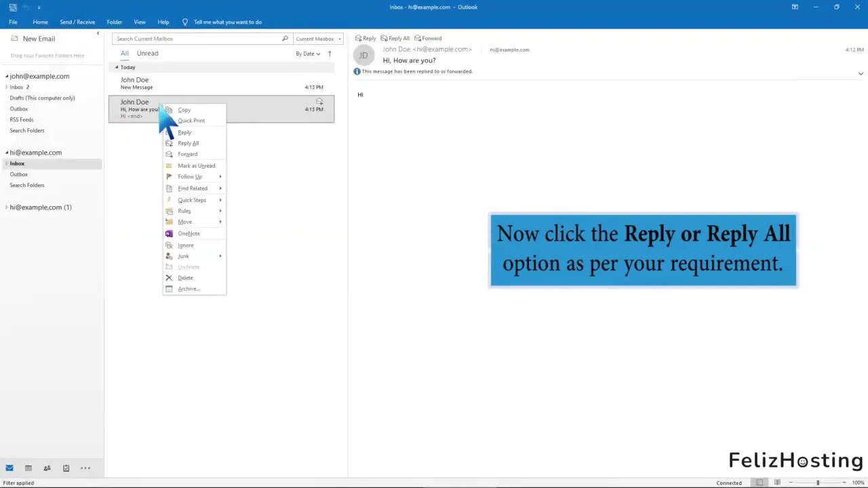Click the Tell me what you want to do box

(222, 22)
